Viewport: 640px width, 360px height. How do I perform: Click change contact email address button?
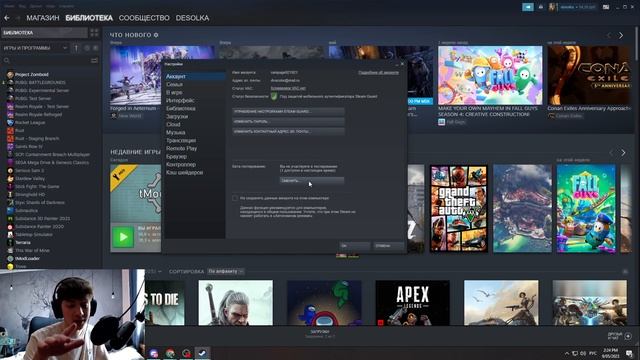pos(288,132)
